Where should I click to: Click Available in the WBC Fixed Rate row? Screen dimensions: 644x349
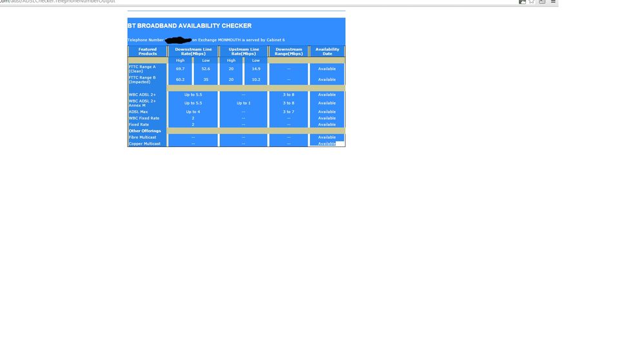pos(327,118)
